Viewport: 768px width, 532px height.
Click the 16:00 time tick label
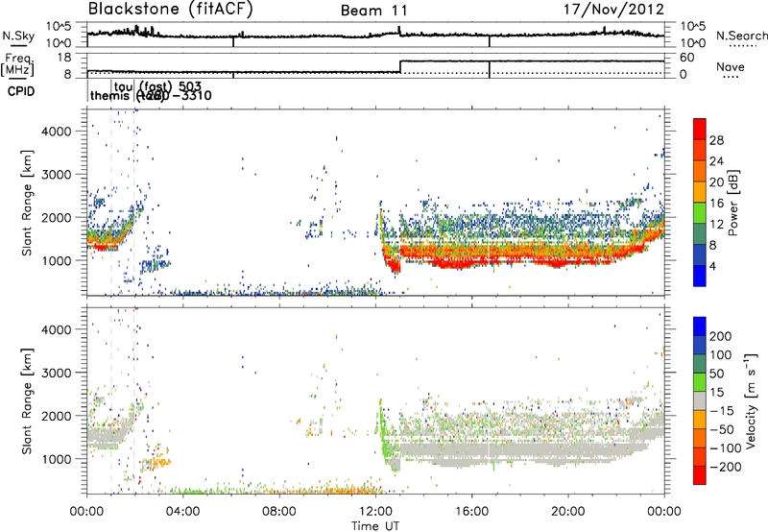(x=471, y=512)
